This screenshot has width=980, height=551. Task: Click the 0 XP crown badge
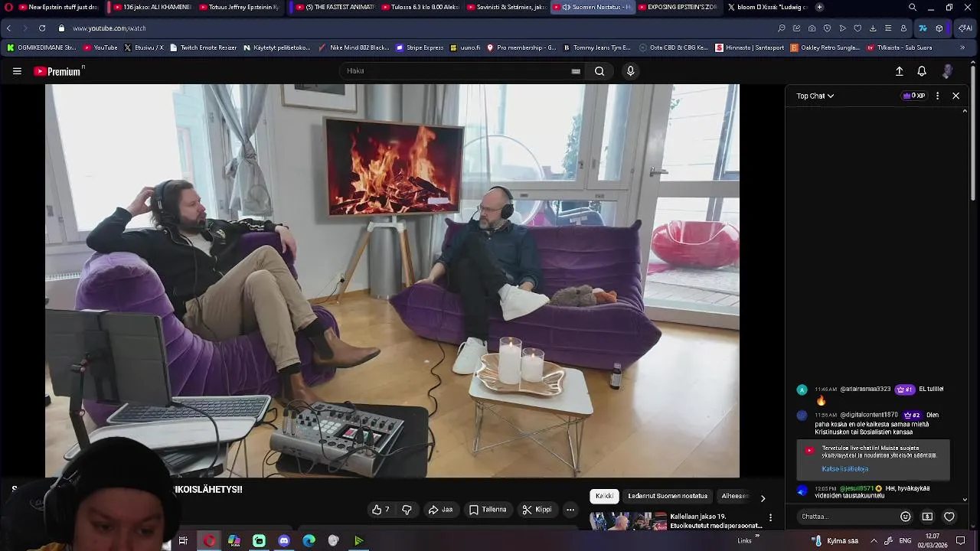(x=914, y=96)
